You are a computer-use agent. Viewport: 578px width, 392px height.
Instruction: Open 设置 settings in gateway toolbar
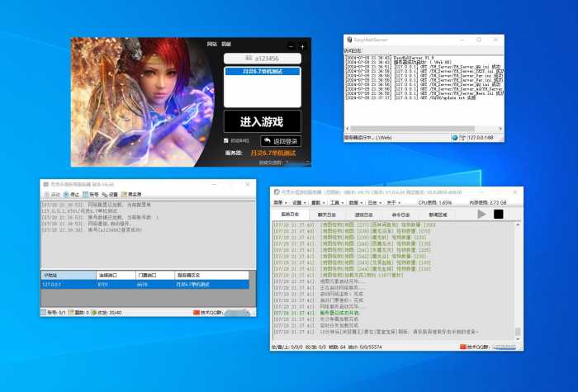(110, 194)
